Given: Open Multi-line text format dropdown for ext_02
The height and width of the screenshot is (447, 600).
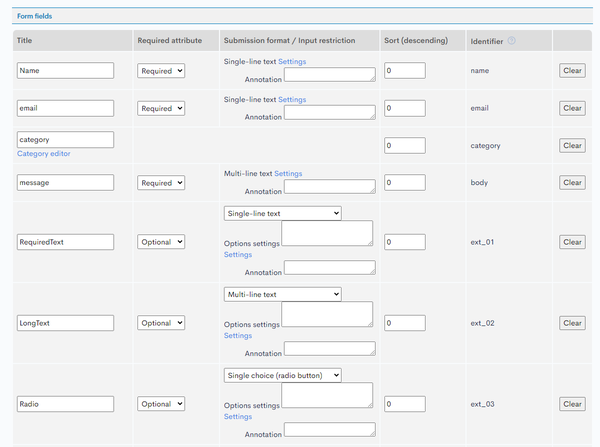Looking at the screenshot, I should pos(283,294).
